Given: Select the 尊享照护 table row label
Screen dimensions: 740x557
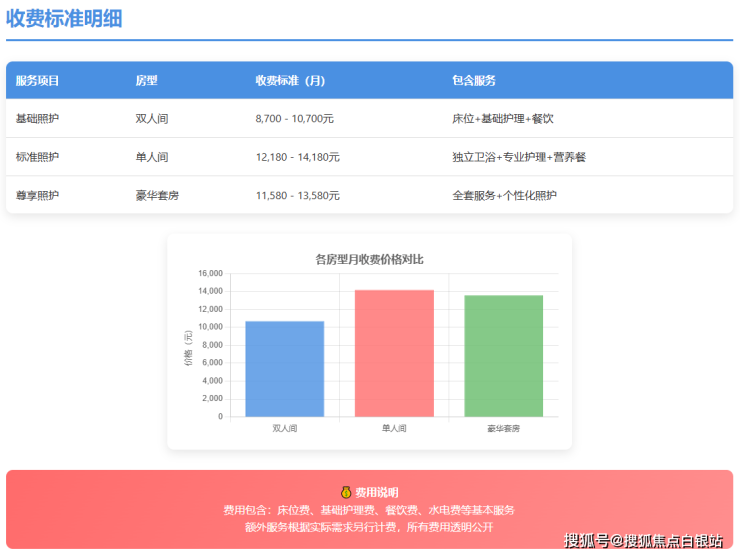Looking at the screenshot, I should click(38, 195).
